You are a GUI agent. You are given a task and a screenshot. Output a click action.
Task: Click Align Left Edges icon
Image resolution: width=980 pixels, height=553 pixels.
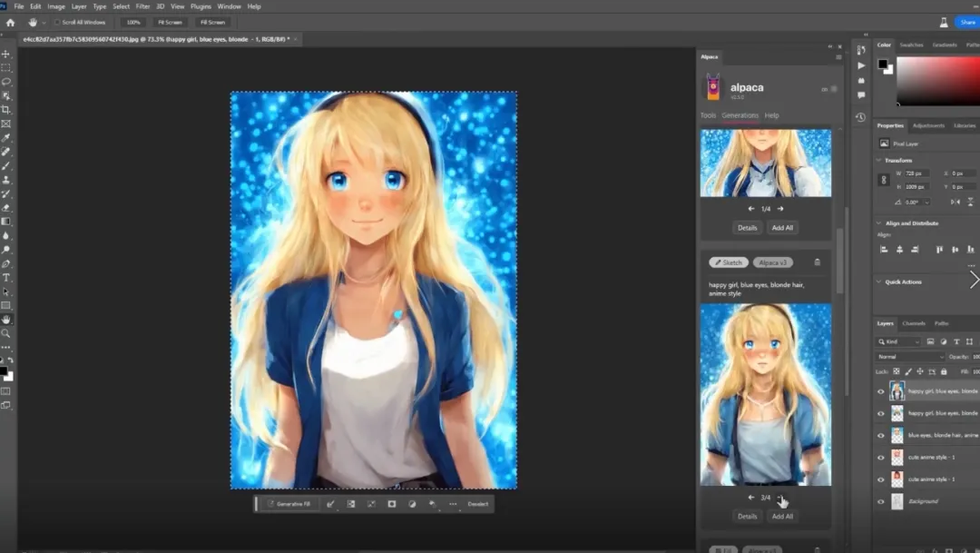coord(884,250)
